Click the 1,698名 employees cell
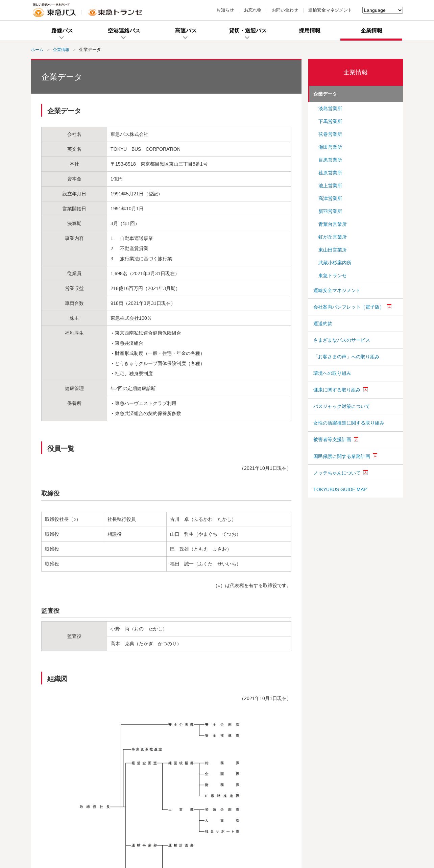Viewport: 434px width, 868px height. pyautogui.click(x=199, y=273)
